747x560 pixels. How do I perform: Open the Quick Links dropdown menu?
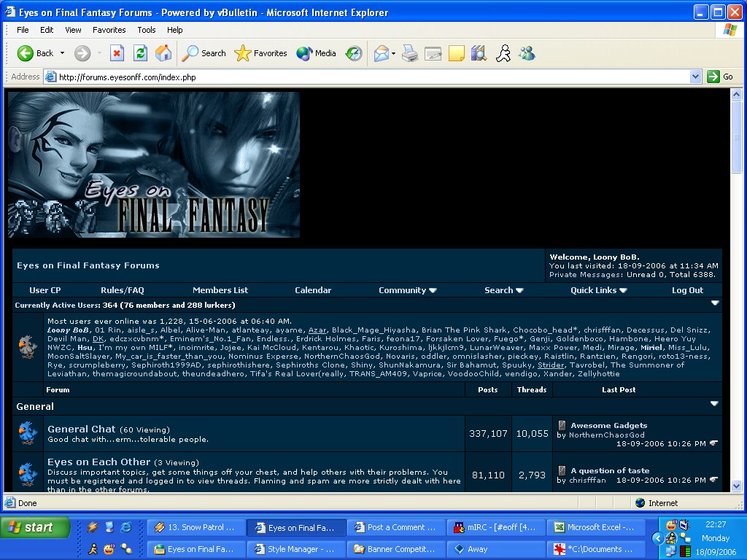[599, 290]
